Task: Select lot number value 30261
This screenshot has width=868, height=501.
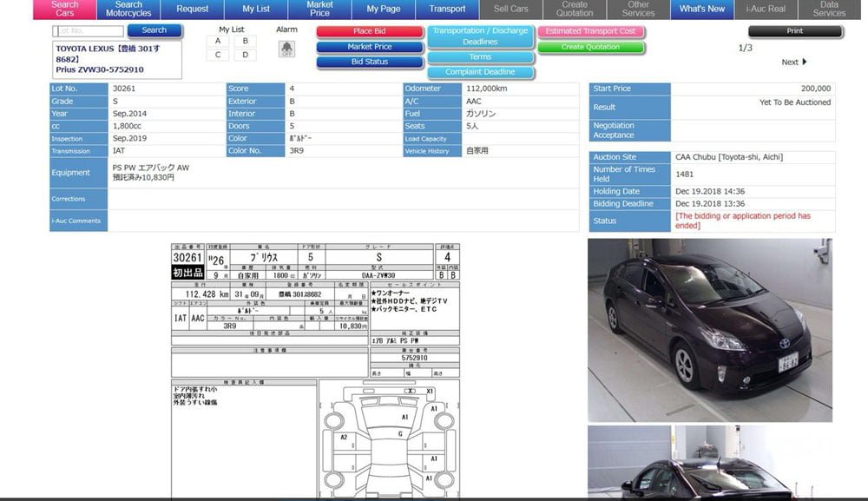Action: (x=124, y=89)
